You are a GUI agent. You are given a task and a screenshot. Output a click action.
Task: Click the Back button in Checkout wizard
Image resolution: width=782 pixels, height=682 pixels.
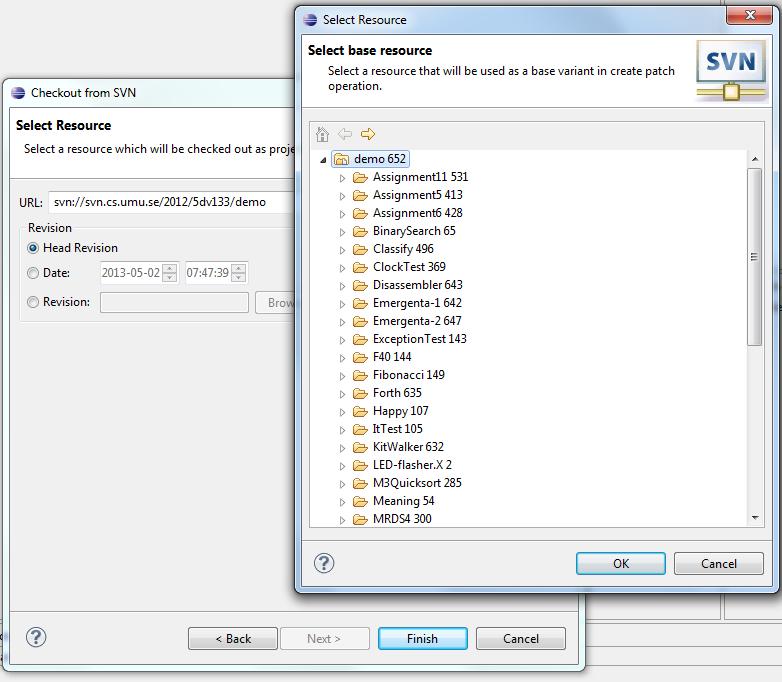(233, 638)
